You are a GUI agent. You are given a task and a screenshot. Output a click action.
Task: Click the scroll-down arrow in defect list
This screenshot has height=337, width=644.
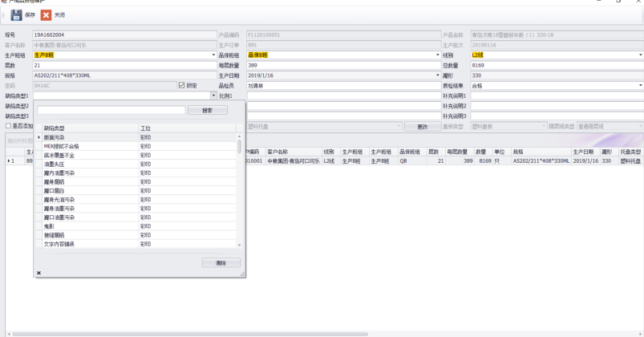(239, 244)
